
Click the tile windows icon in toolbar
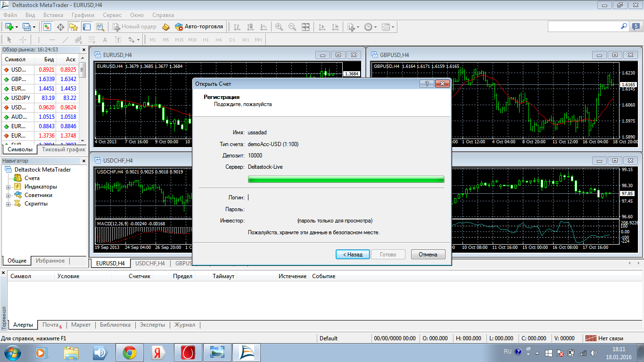305,27
